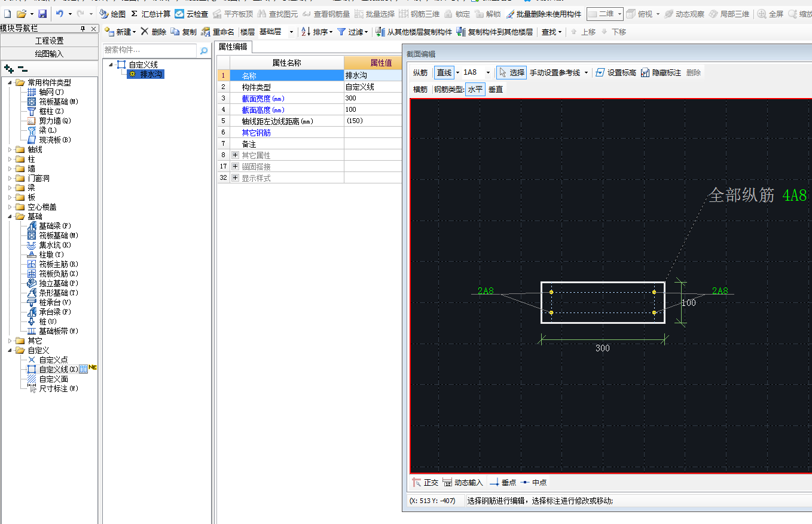Select 筏板基础(M) under 常用构件类型

(x=53, y=102)
